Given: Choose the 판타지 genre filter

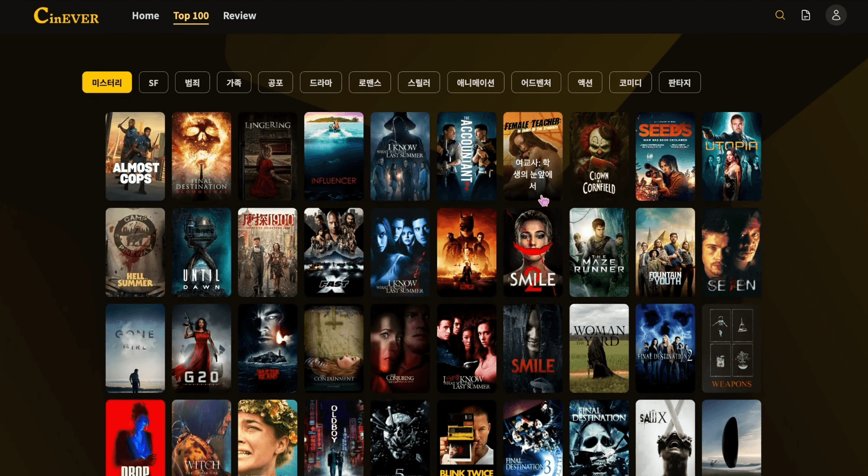Looking at the screenshot, I should pyautogui.click(x=680, y=82).
